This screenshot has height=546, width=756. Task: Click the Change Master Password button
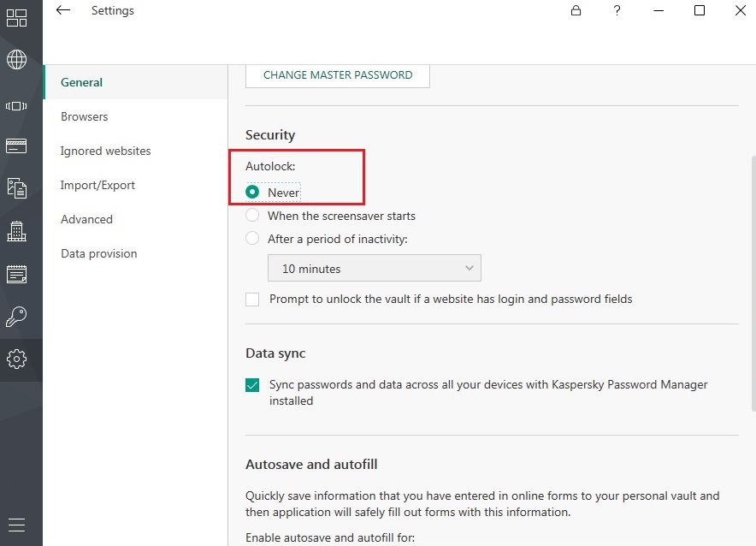point(338,75)
